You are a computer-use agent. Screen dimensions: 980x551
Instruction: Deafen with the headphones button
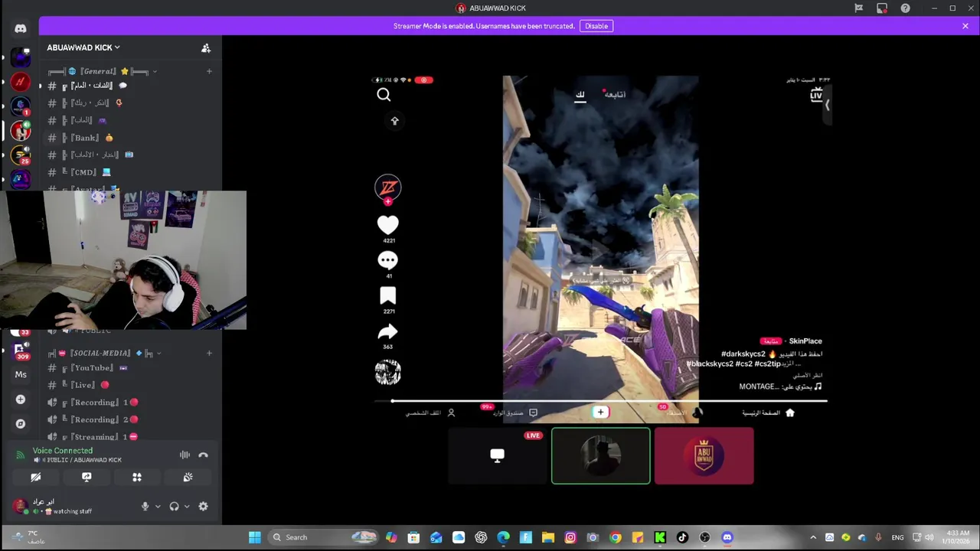174,506
